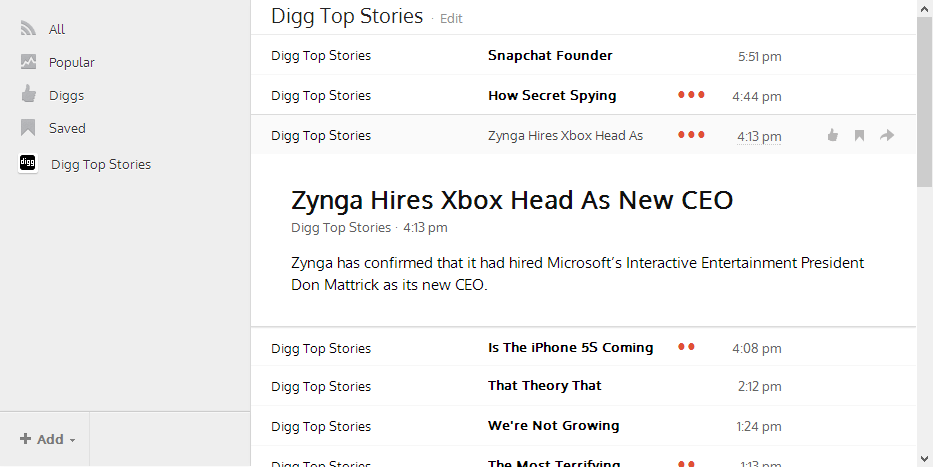
Task: Click popularity dots on How Secret Spying row
Action: click(691, 95)
